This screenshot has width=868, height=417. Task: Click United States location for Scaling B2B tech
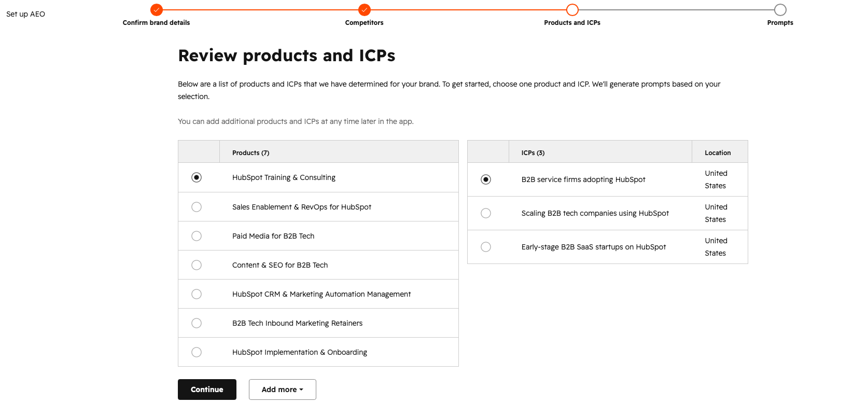click(x=716, y=213)
